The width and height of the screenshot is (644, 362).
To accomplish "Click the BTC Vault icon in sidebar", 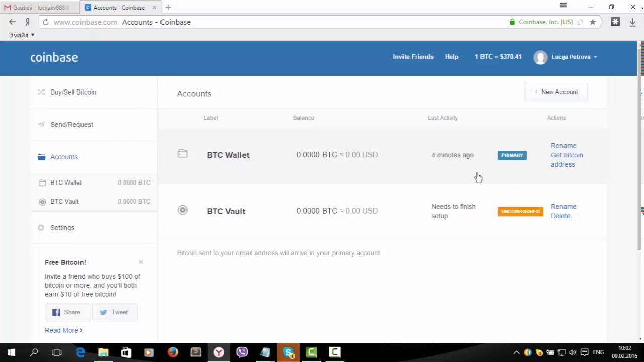I will coord(42,202).
